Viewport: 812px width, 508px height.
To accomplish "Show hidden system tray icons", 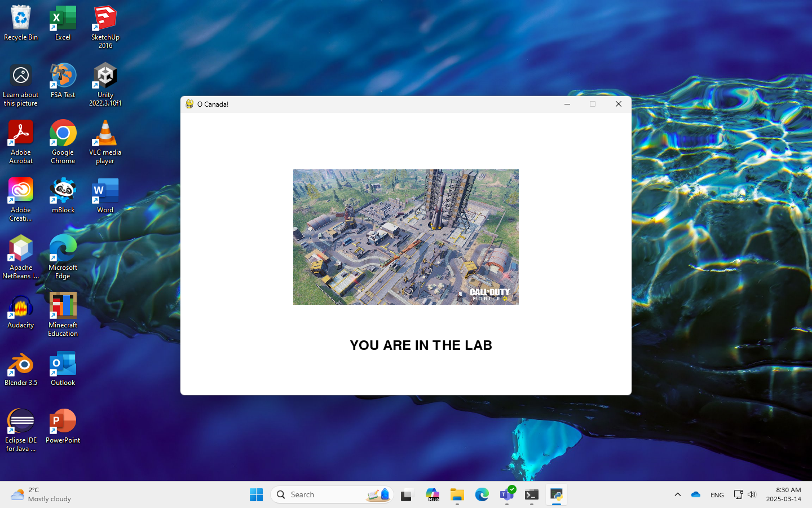I will point(678,494).
